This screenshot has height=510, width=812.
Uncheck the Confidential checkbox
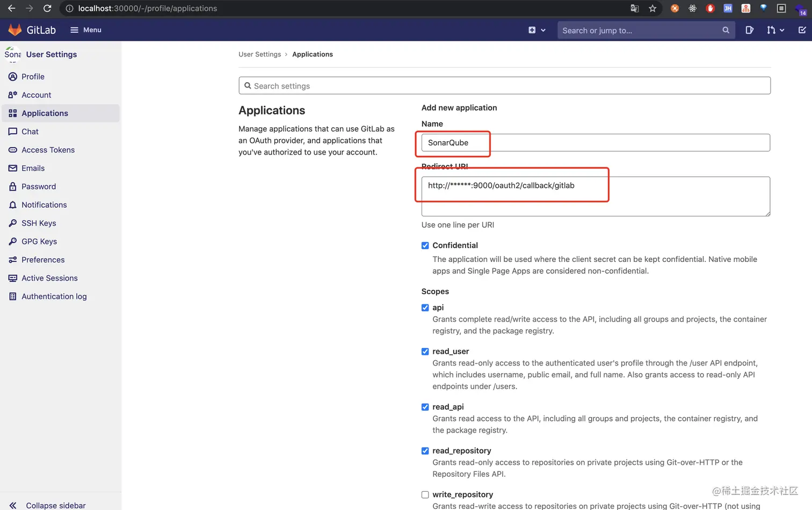[x=425, y=245]
